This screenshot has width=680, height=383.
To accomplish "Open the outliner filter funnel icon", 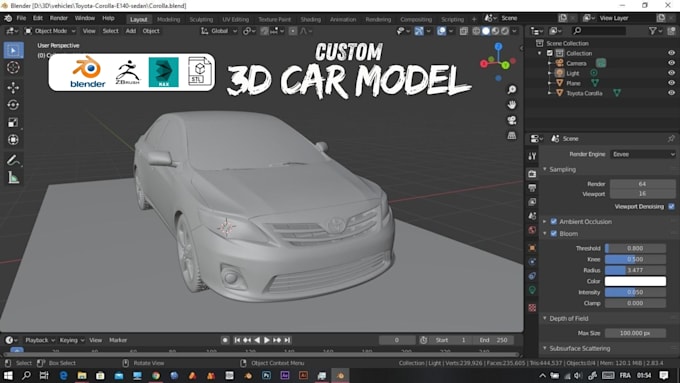I will click(x=652, y=31).
